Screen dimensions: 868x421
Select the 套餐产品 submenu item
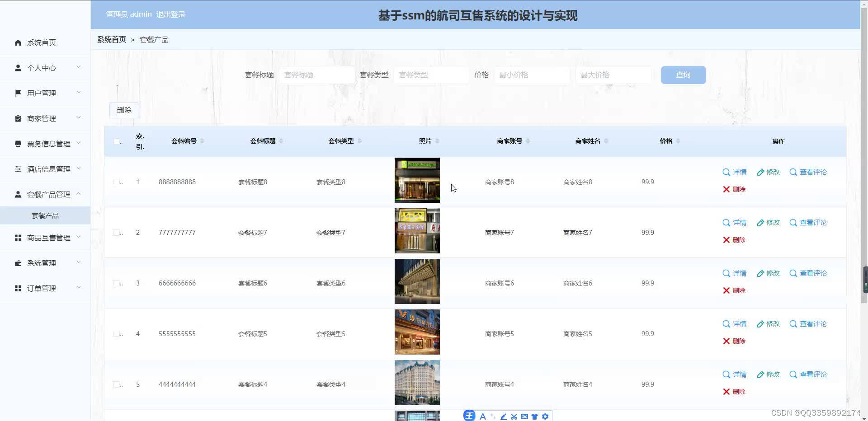(45, 215)
